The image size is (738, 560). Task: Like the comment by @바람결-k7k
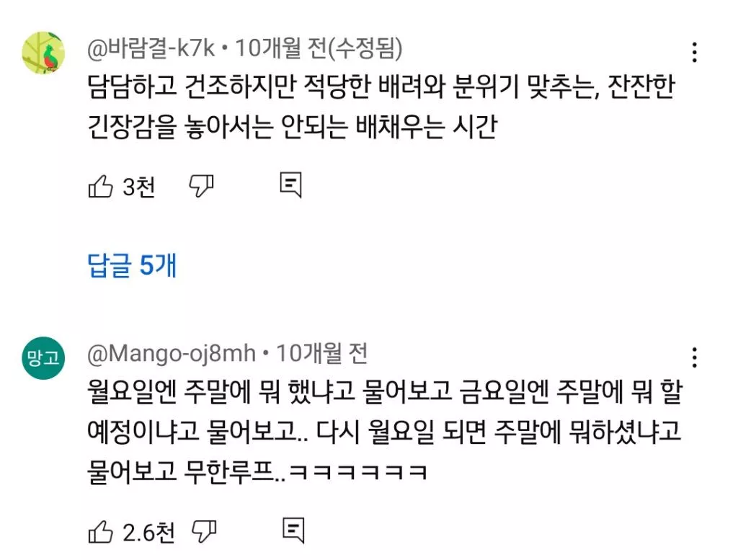pyautogui.click(x=100, y=187)
